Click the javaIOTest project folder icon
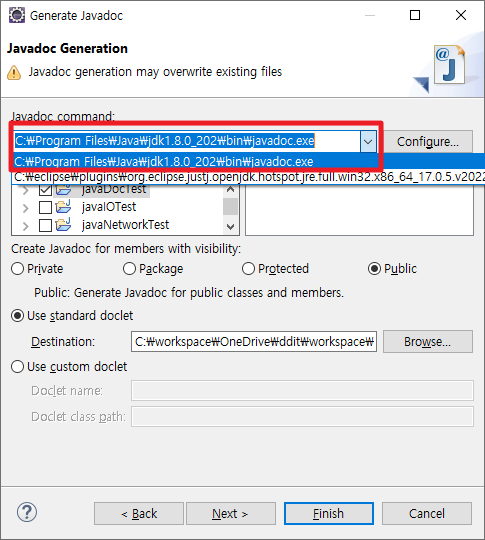The width and height of the screenshot is (485, 540). click(x=63, y=207)
